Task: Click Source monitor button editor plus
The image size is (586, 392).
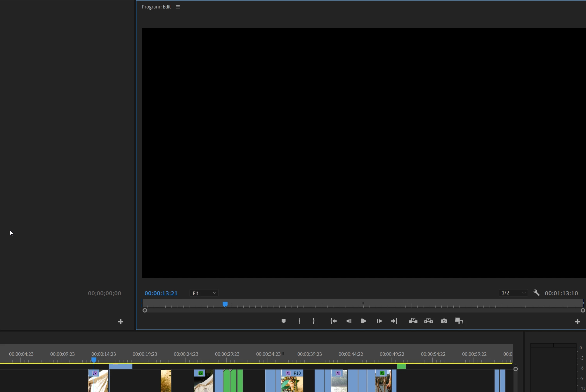Action: (121, 322)
